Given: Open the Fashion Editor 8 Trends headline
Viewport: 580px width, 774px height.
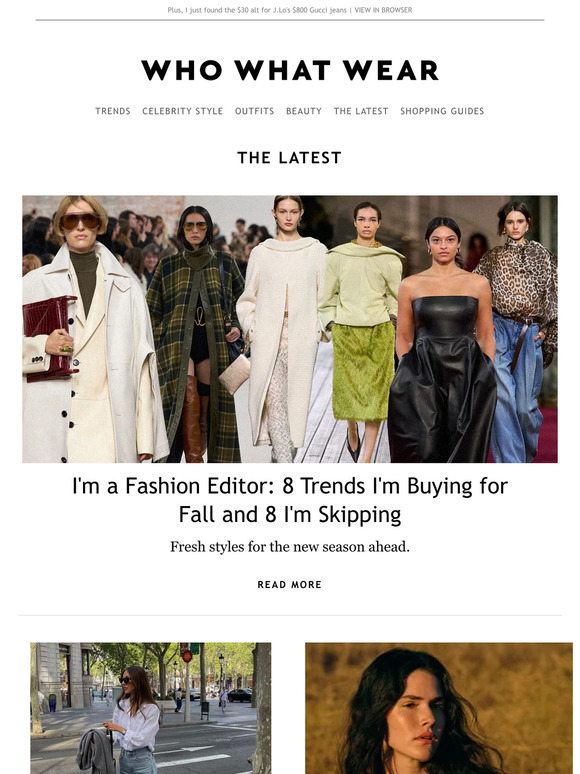Looking at the screenshot, I should click(x=290, y=500).
